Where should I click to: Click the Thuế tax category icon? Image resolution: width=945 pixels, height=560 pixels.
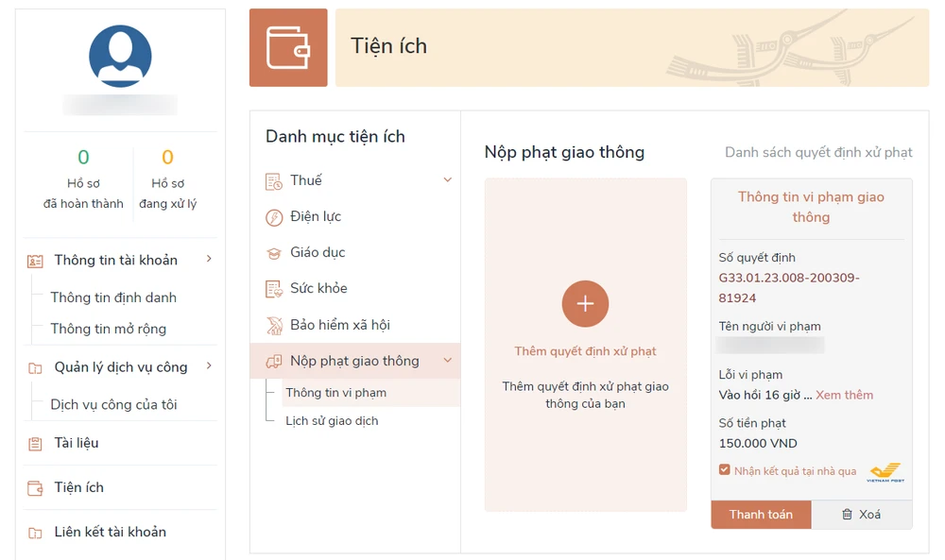(274, 181)
